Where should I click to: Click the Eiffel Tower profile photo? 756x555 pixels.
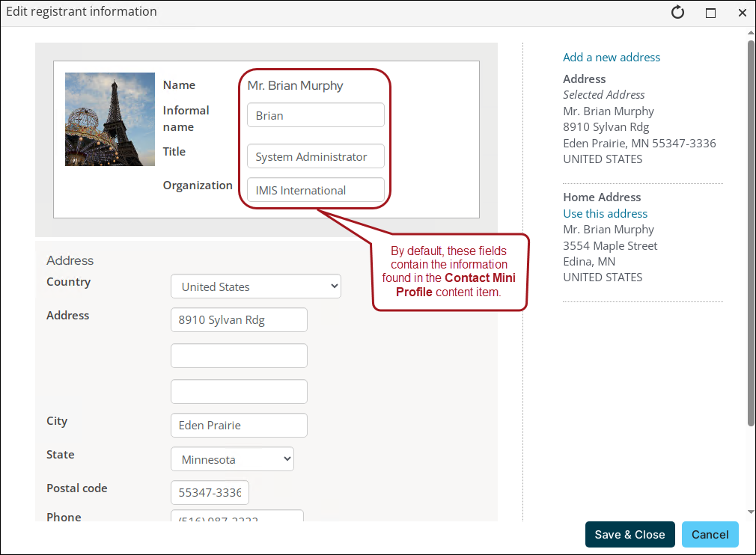109,119
